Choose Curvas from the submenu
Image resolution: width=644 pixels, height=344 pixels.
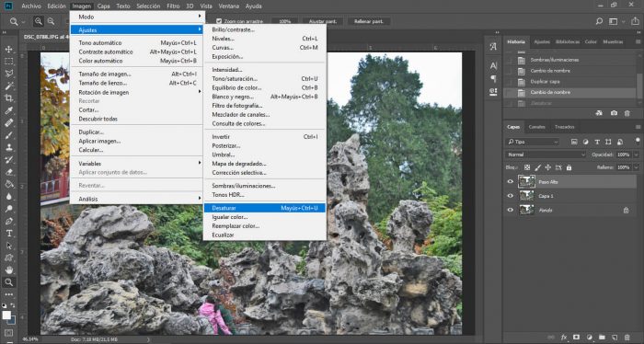(x=265, y=48)
